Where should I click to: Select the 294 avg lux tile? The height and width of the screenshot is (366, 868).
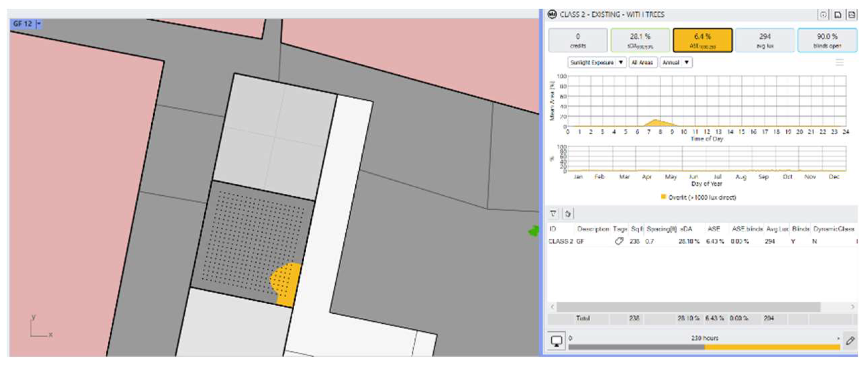[765, 41]
